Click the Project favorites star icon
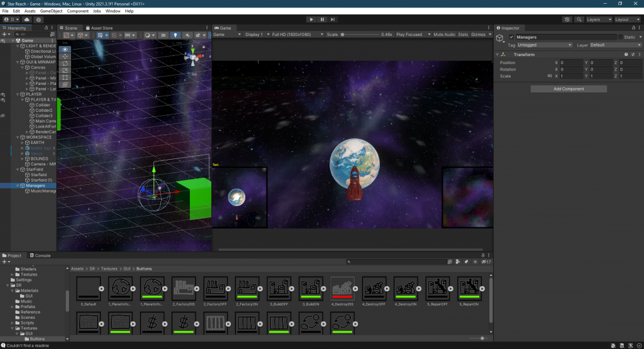This screenshot has width=644, height=349. 475,262
